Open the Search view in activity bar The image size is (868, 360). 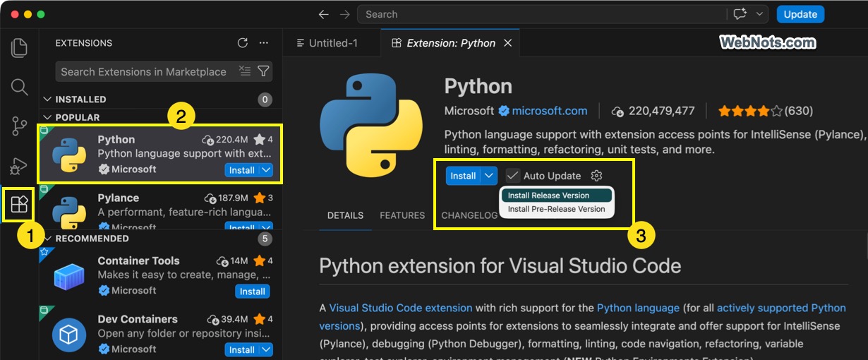[x=19, y=87]
